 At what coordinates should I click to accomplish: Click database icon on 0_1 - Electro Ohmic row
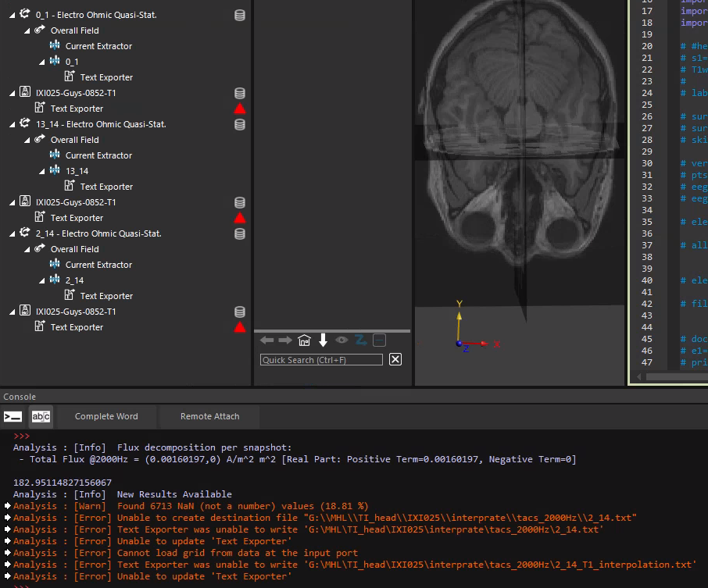tap(240, 15)
